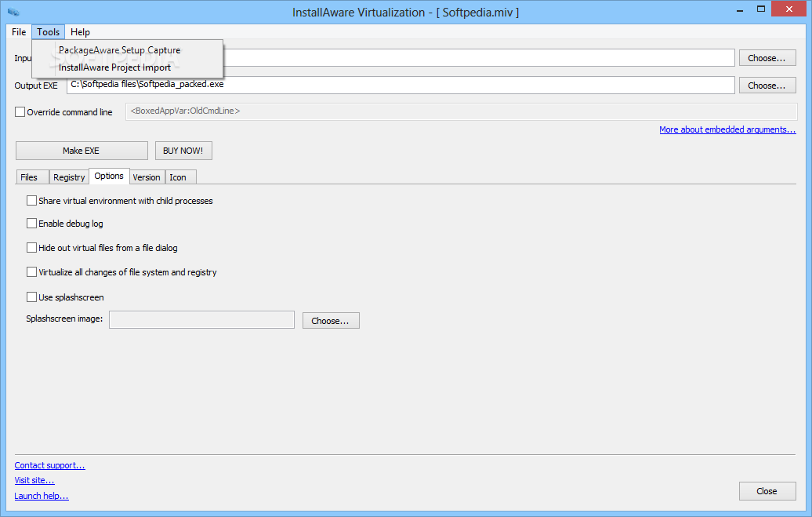This screenshot has width=812, height=517.
Task: Open the Launch help link
Action: tap(42, 496)
